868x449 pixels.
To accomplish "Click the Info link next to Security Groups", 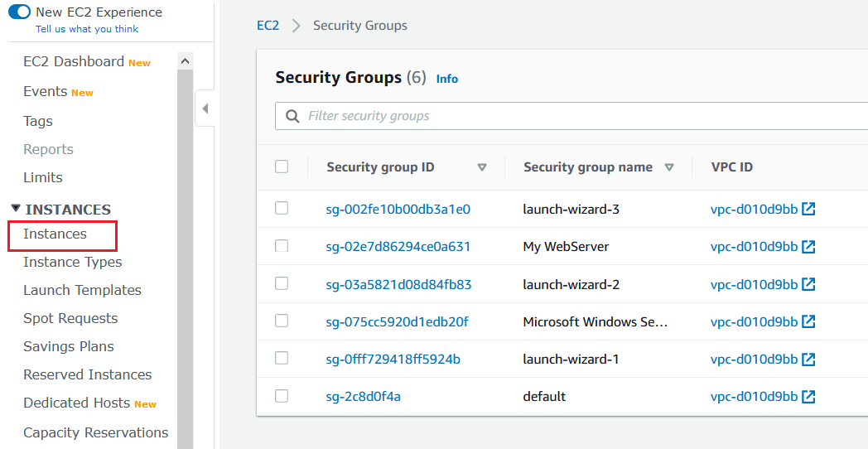I will point(447,79).
